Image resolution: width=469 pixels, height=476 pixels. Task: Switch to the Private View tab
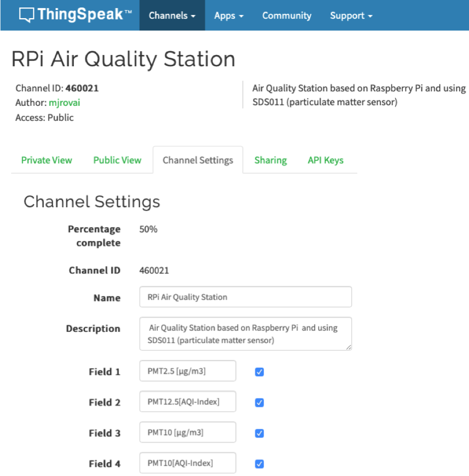coord(47,160)
